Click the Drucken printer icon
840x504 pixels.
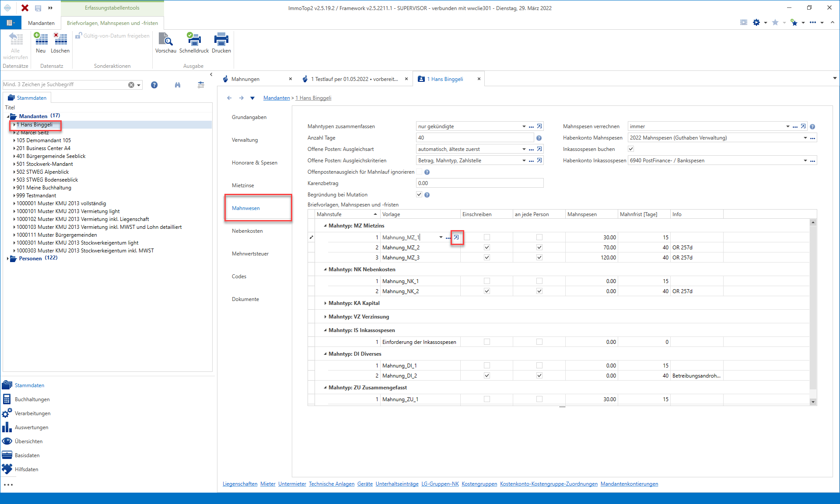point(221,39)
